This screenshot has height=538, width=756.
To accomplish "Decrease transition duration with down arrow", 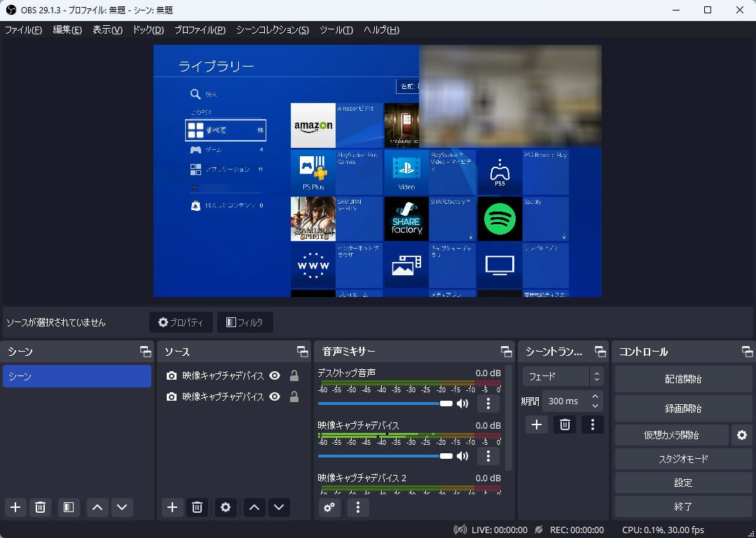I will tap(596, 406).
